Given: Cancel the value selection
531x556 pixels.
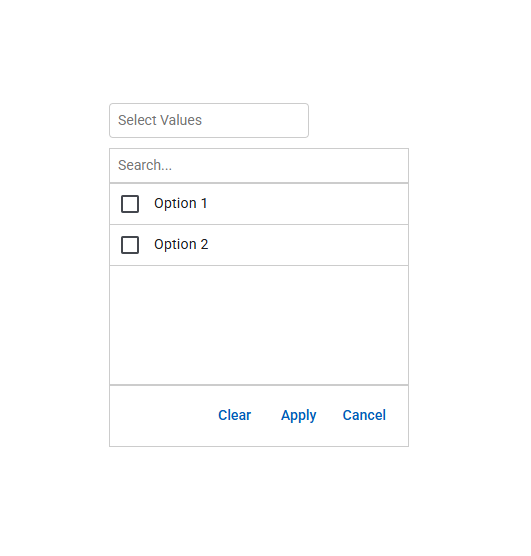Looking at the screenshot, I should (364, 415).
